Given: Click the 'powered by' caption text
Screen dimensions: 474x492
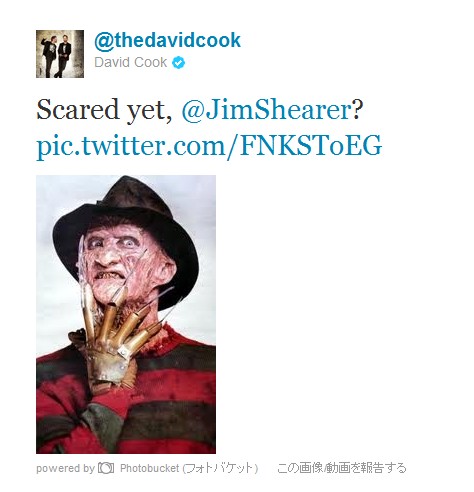Looking at the screenshot, I should pos(65,468).
